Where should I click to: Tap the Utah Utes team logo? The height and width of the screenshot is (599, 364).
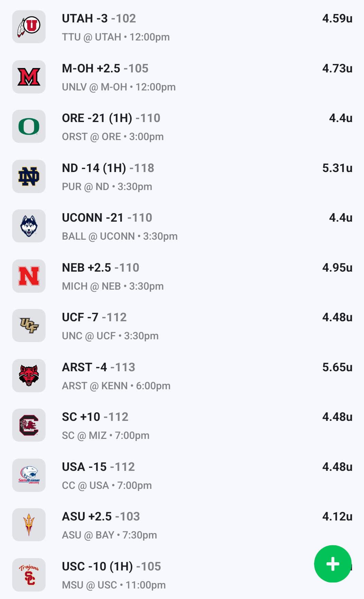tap(29, 27)
